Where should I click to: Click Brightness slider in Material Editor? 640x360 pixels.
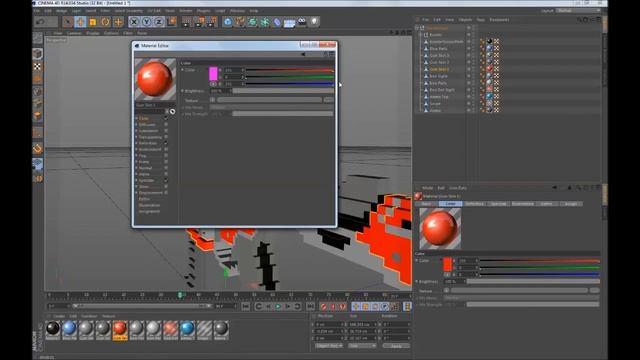coord(283,91)
